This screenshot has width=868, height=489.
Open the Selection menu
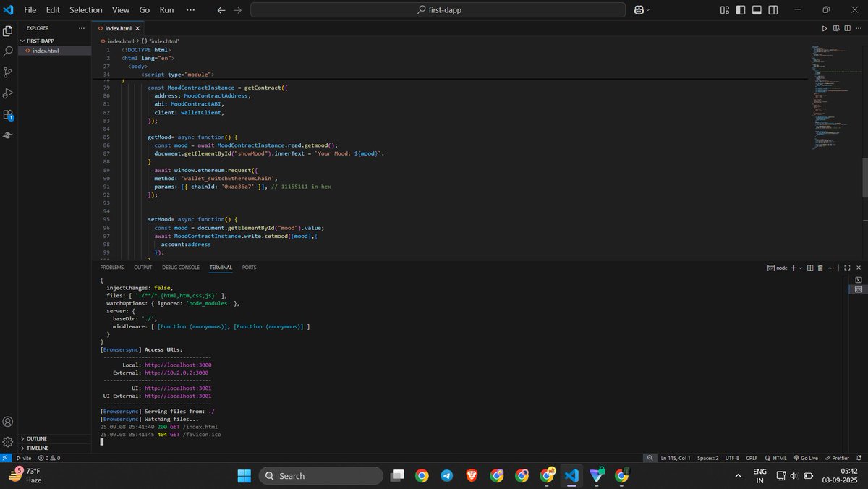[x=85, y=10]
